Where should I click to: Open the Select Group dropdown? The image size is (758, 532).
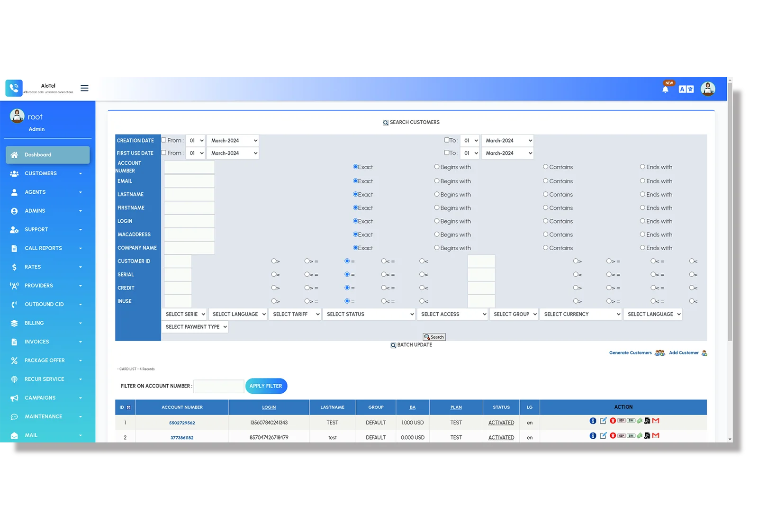(x=514, y=314)
